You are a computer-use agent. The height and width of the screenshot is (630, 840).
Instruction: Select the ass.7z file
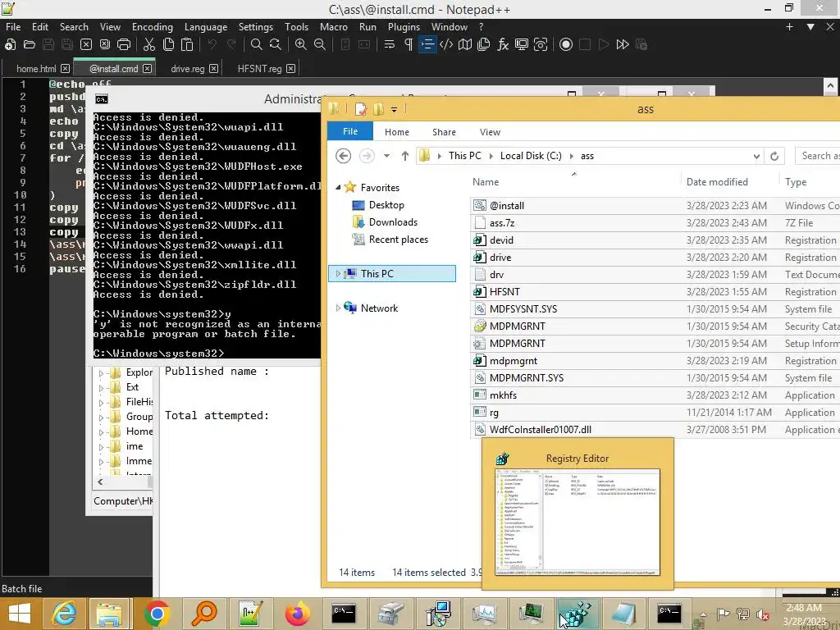502,223
